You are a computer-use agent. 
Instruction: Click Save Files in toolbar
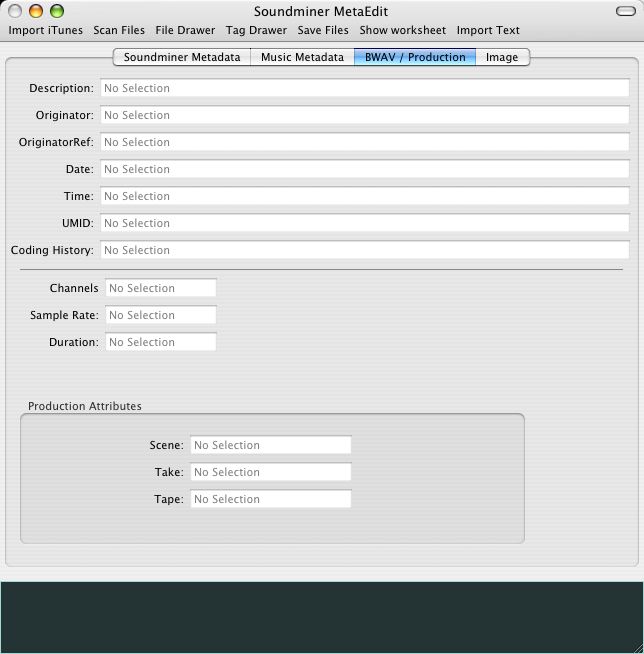pos(323,30)
